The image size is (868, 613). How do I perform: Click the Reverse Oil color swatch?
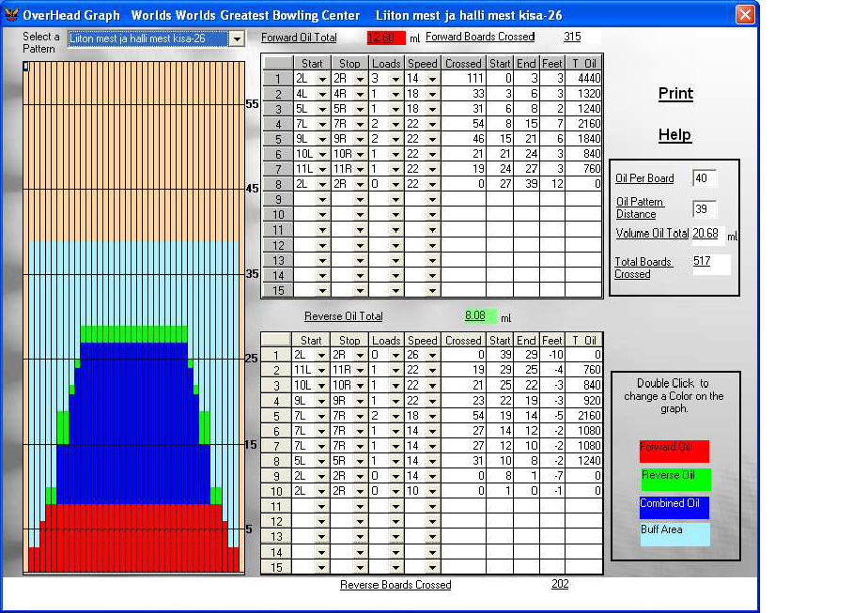pyautogui.click(x=674, y=479)
